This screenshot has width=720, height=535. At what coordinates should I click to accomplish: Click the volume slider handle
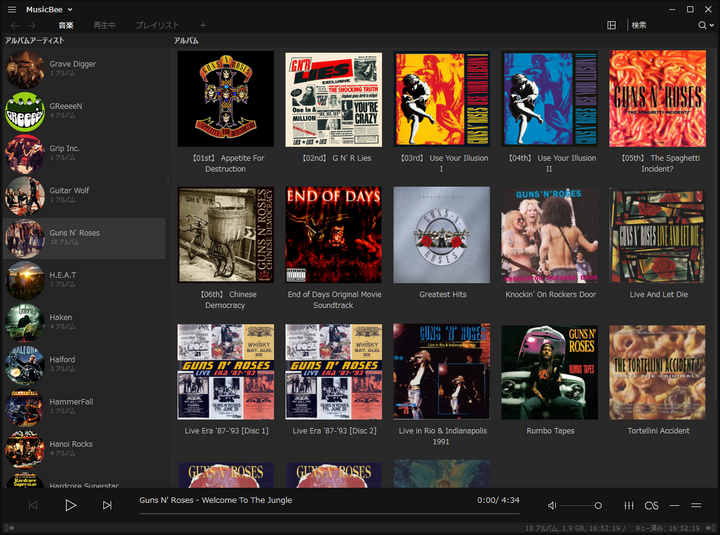[x=598, y=505]
